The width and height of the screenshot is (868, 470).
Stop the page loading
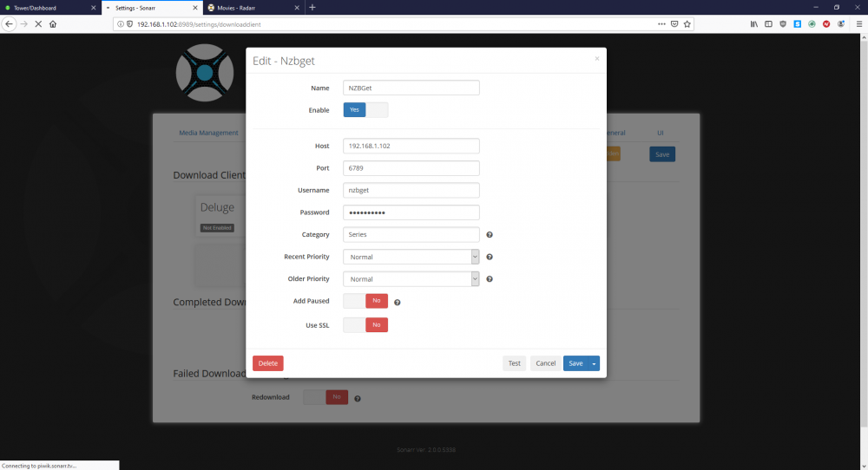click(38, 23)
